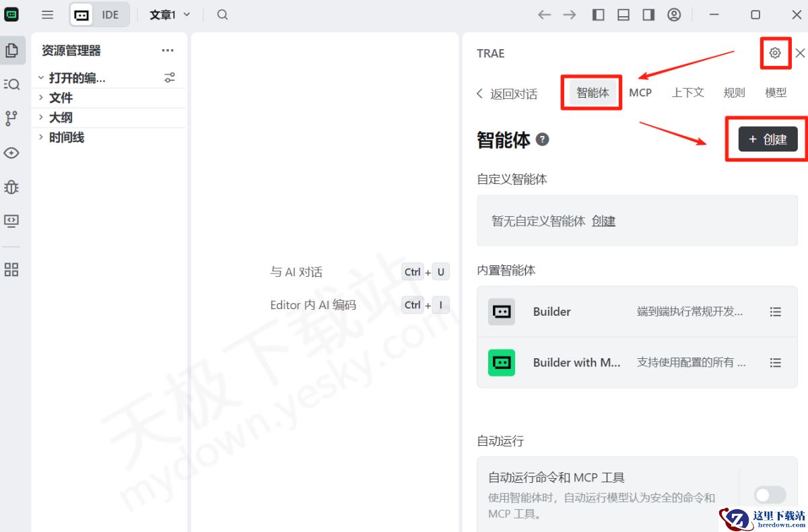Toggle auto-run commands and MCP tools switch

coord(770,495)
